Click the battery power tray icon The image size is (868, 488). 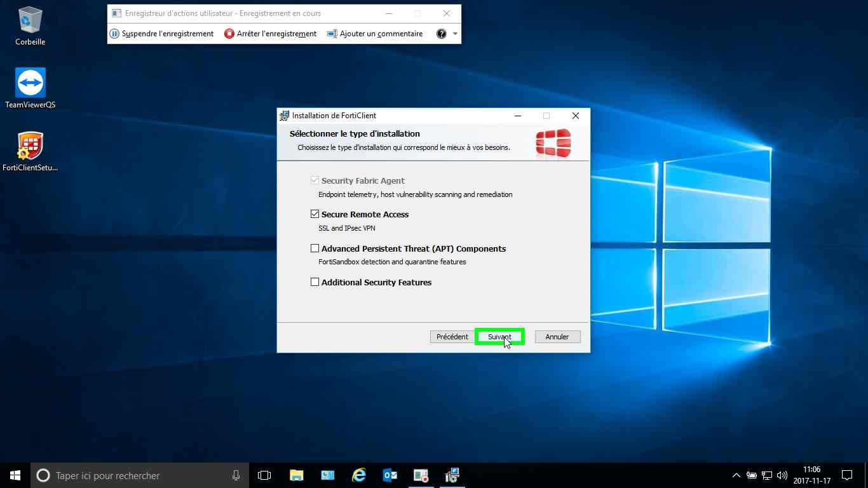click(x=752, y=475)
